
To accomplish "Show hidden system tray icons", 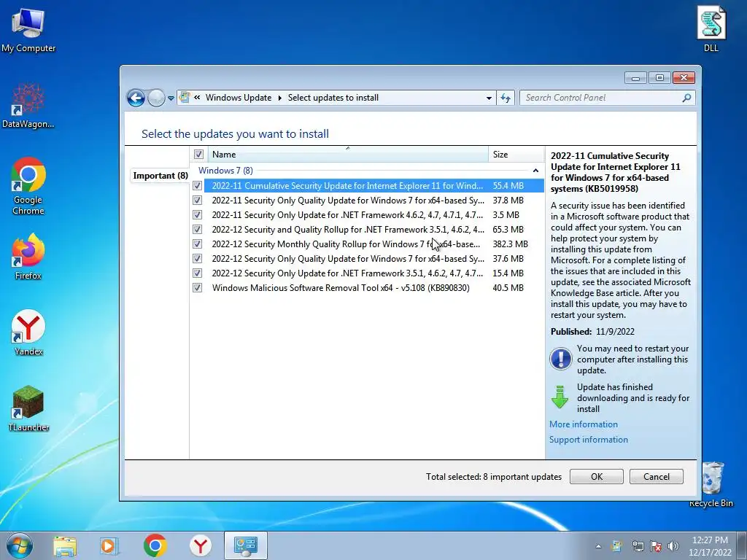I will pyautogui.click(x=598, y=547).
